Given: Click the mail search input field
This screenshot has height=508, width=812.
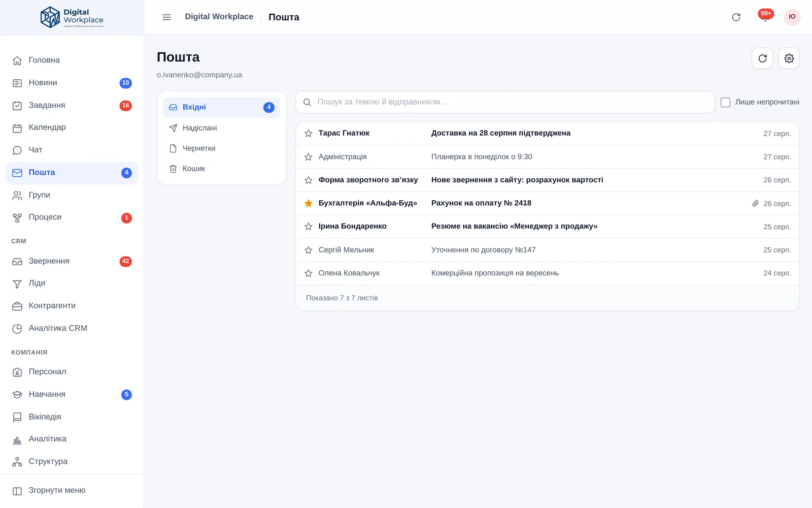Looking at the screenshot, I should 505,102.
